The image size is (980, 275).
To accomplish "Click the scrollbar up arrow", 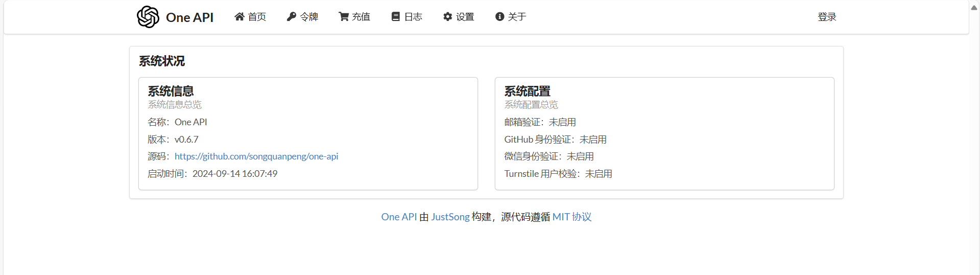I will pyautogui.click(x=974, y=7).
